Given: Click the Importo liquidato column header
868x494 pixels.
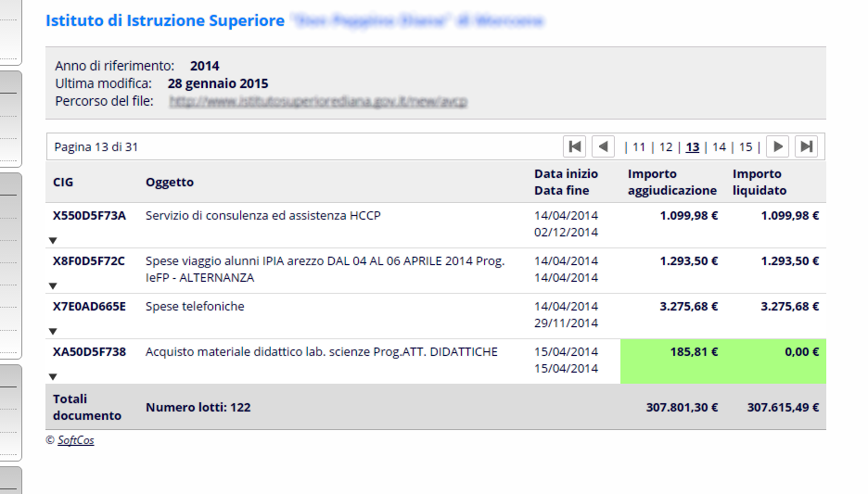Looking at the screenshot, I should pyautogui.click(x=759, y=182).
